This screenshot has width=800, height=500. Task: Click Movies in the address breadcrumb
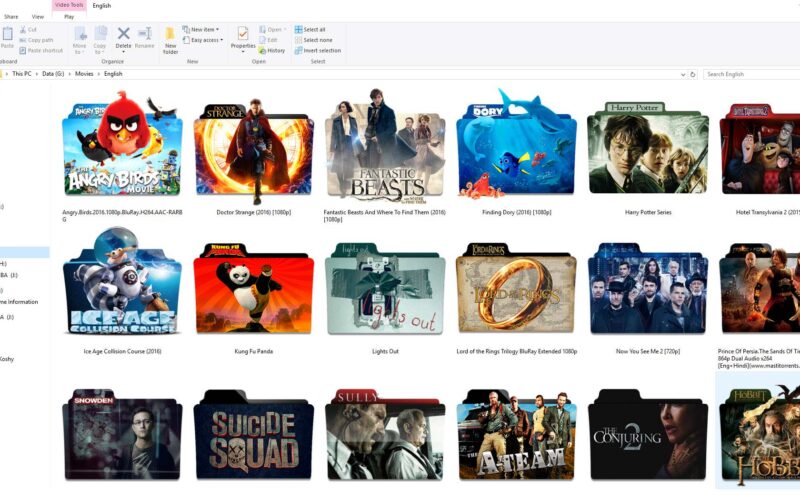(84, 74)
